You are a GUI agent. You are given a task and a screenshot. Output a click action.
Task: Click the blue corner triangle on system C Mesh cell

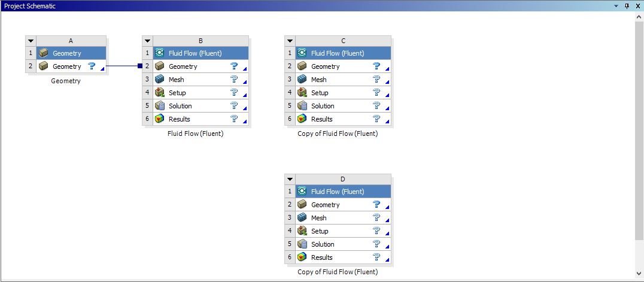point(387,82)
